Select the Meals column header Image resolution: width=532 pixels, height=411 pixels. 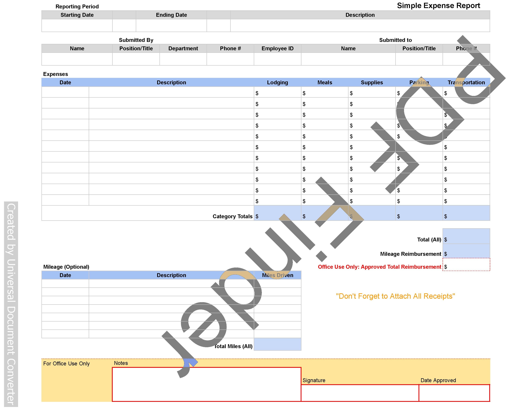[x=325, y=82]
